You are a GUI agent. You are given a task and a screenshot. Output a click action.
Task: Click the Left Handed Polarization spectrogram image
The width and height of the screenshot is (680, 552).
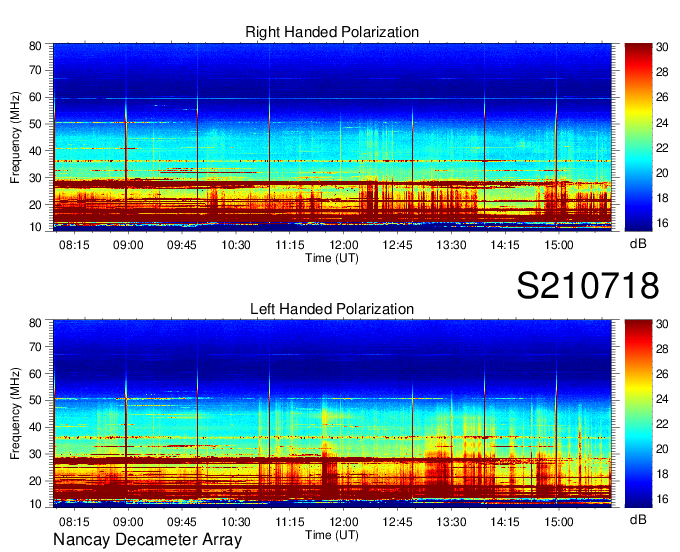(332, 414)
